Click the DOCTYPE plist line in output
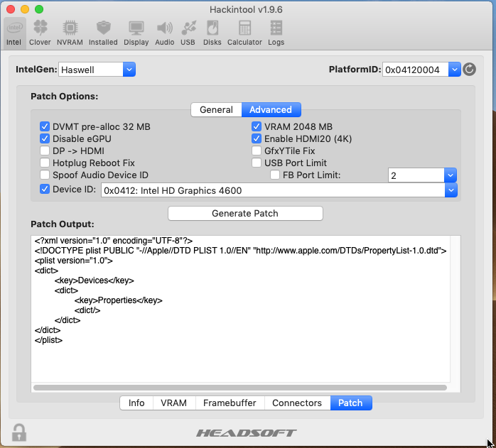The image size is (496, 448). coord(240,251)
